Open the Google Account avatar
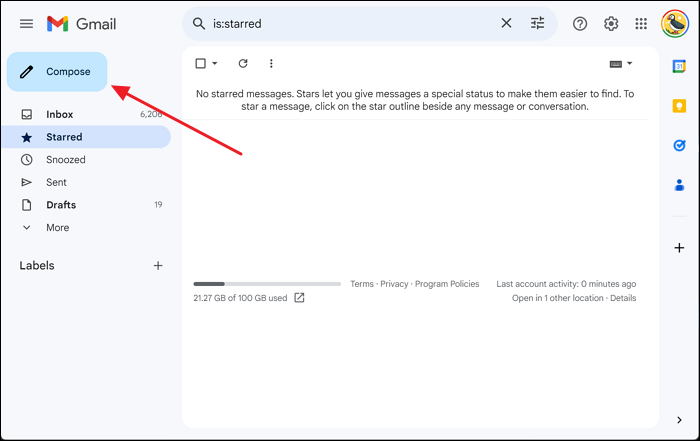The image size is (700, 441). [x=675, y=24]
